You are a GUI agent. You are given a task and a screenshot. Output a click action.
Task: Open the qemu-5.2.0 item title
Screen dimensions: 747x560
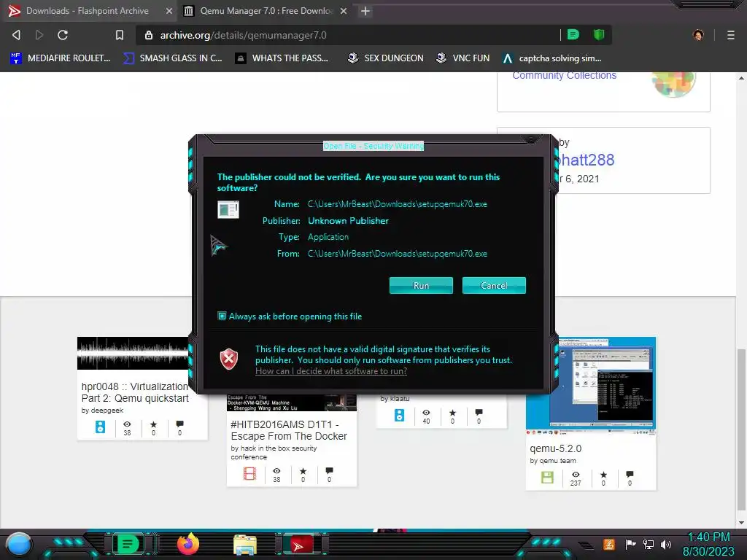point(555,448)
